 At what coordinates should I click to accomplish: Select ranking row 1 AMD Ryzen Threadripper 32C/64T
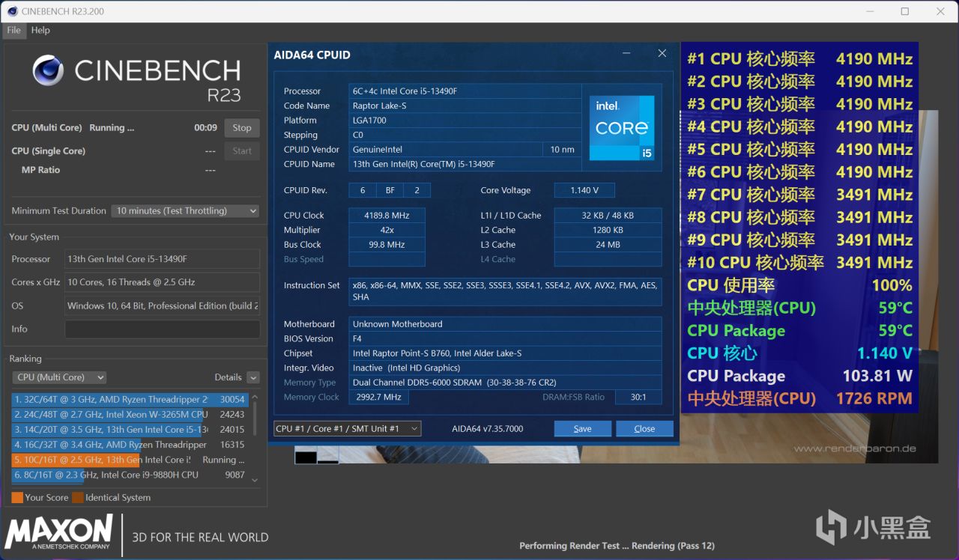(x=130, y=400)
